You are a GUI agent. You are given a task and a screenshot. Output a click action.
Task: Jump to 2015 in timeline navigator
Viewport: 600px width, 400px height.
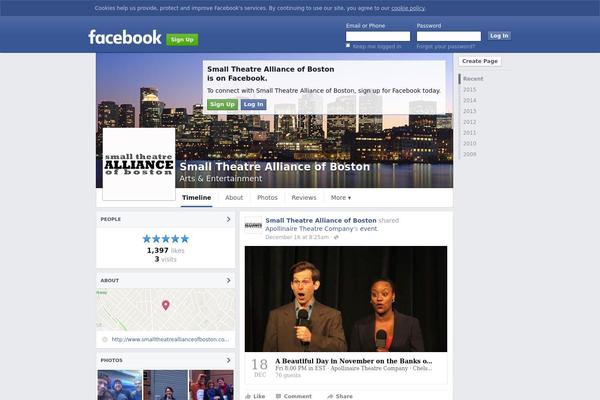click(470, 90)
